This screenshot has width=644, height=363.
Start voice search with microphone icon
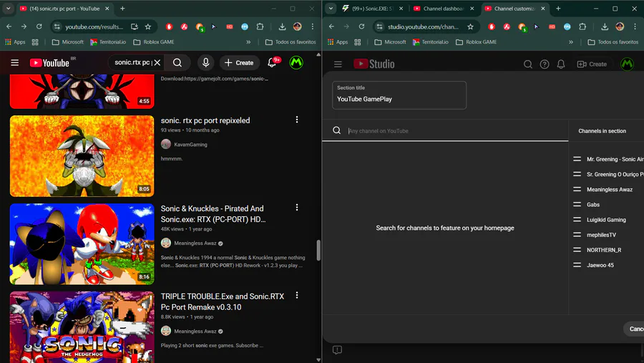coord(206,62)
